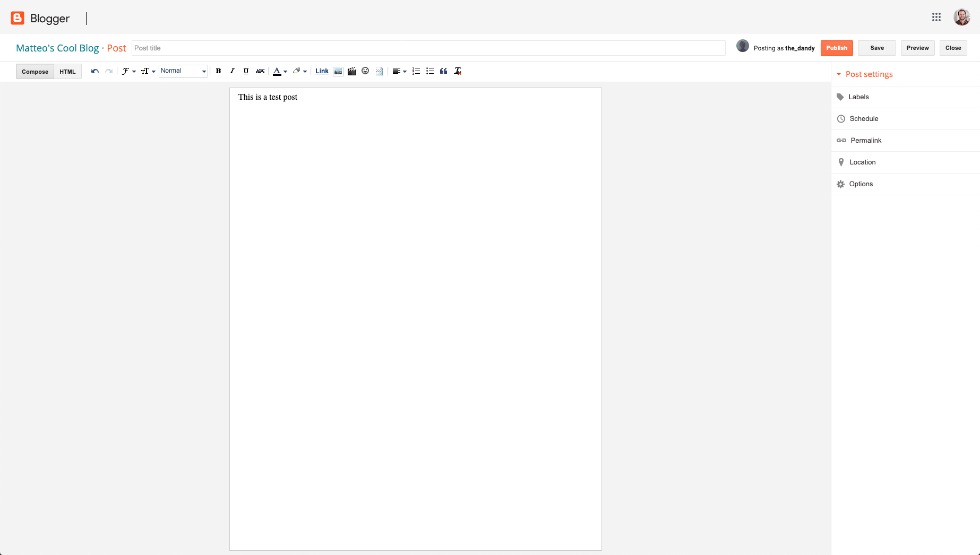The image size is (980, 555).
Task: Toggle a numbered list
Action: [x=416, y=71]
